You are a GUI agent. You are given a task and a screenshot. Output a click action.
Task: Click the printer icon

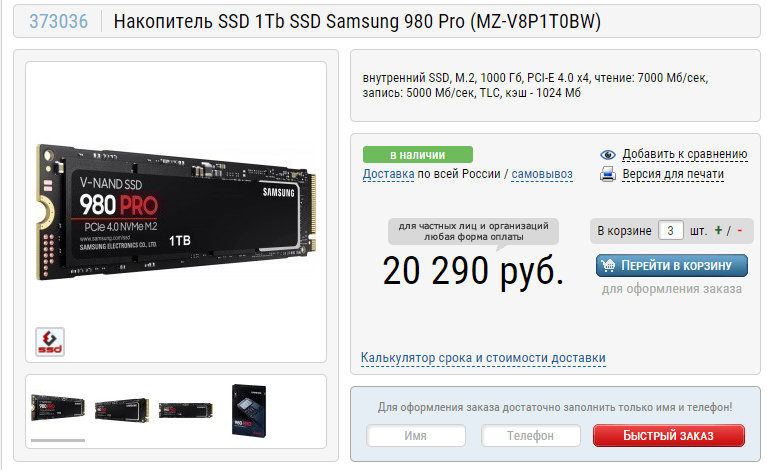[x=608, y=174]
